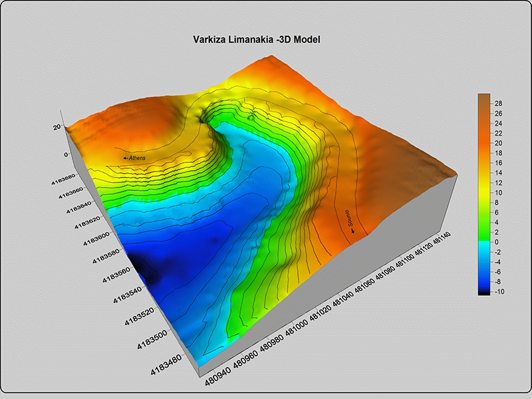The width and height of the screenshot is (532, 399).
Task: Click the legend value -8
Action: tap(497, 281)
